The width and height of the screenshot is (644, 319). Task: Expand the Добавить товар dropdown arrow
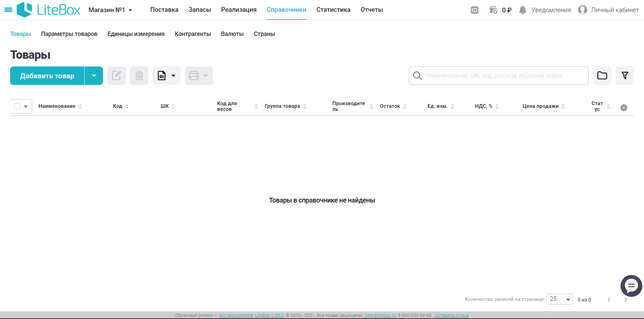coord(94,76)
